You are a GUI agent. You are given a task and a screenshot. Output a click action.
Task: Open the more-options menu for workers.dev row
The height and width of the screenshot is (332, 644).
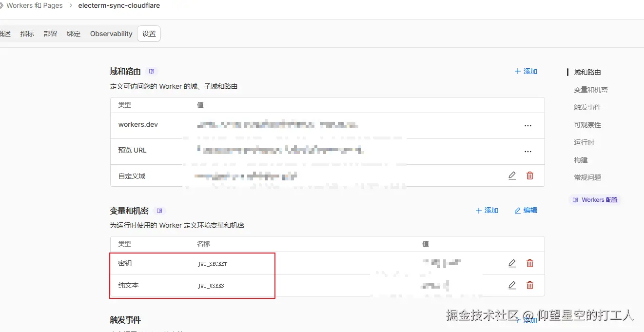[x=528, y=126]
